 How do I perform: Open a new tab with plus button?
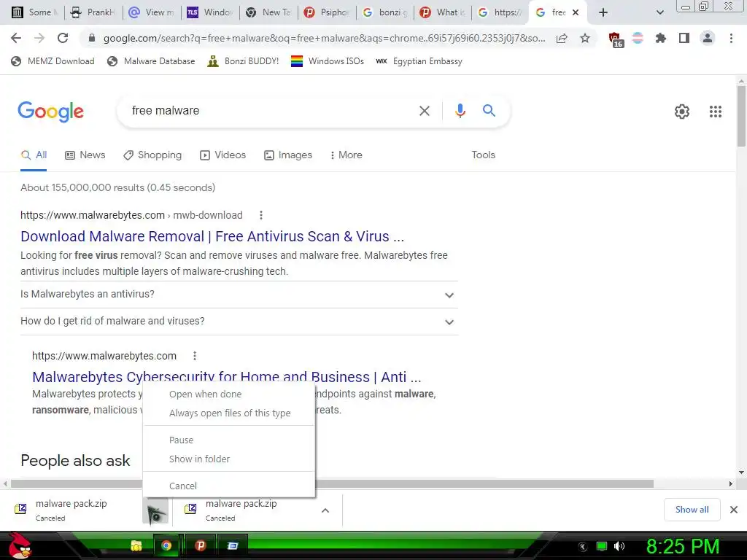coord(603,12)
